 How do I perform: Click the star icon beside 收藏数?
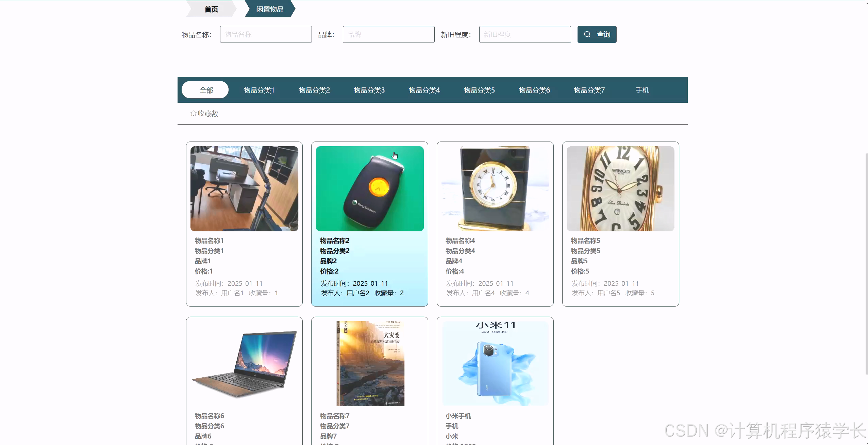click(x=193, y=114)
